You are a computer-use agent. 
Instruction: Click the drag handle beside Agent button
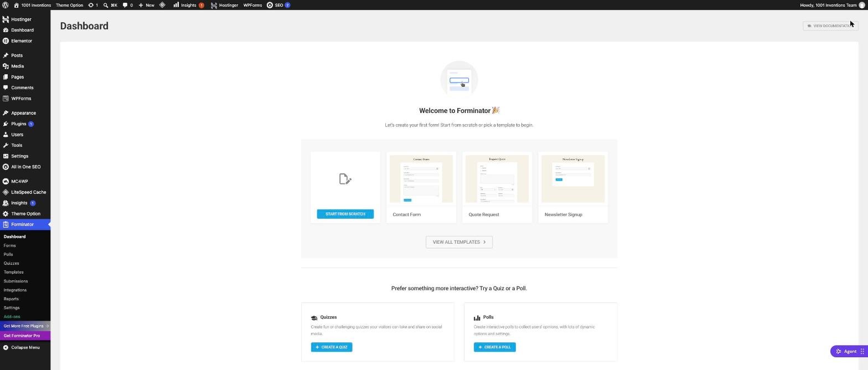pyautogui.click(x=862, y=351)
